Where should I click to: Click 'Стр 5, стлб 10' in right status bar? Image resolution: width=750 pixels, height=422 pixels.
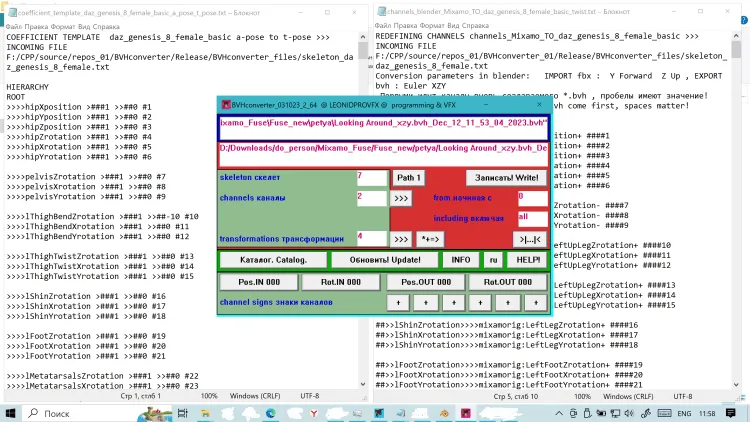coord(516,396)
